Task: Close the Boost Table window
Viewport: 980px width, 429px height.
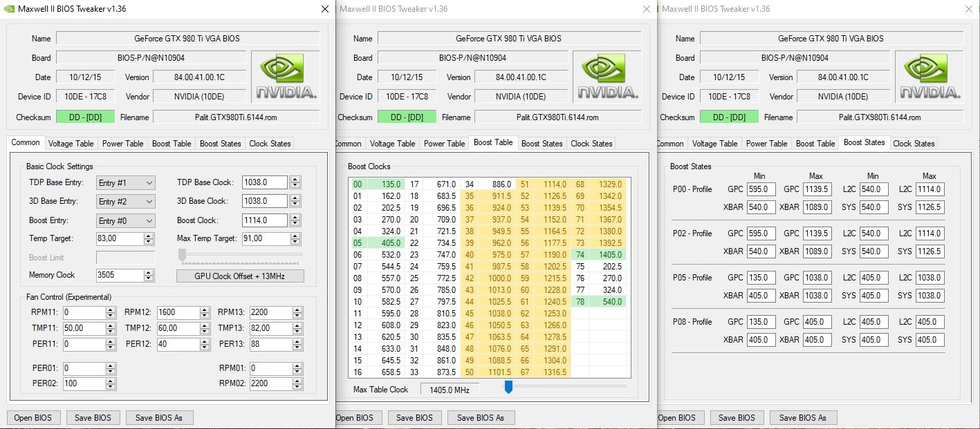Action: [647, 9]
